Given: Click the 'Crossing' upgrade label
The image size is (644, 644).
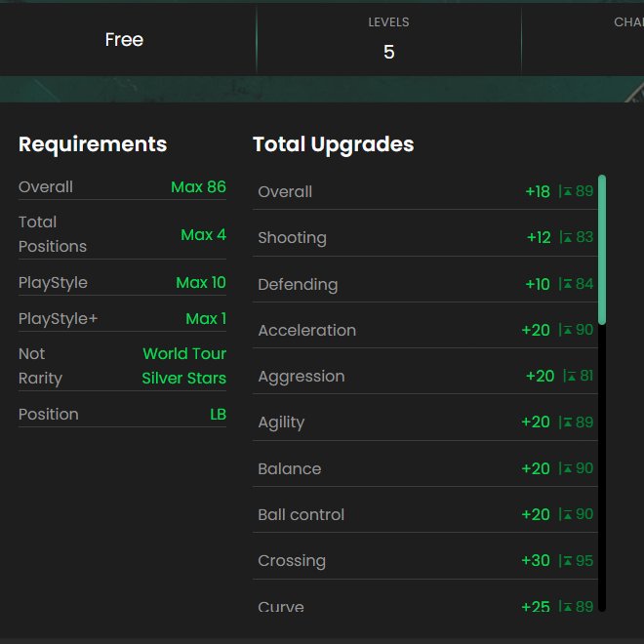Looking at the screenshot, I should tap(292, 561).
